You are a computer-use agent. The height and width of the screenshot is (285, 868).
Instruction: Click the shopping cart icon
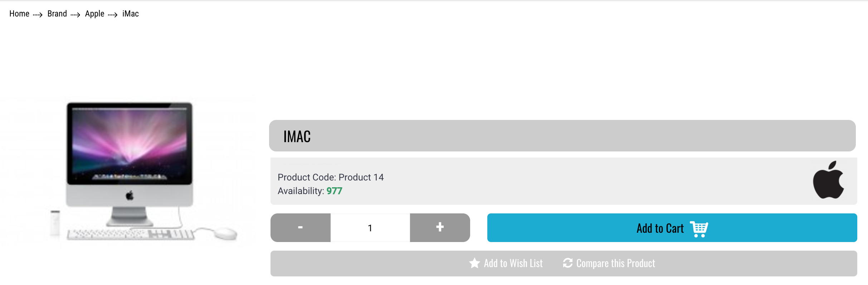[699, 229]
